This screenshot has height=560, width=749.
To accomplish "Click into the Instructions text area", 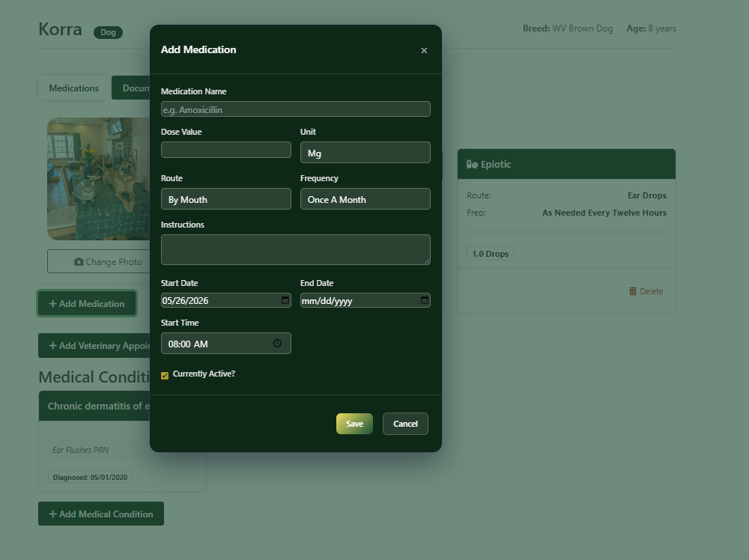I will pyautogui.click(x=296, y=250).
